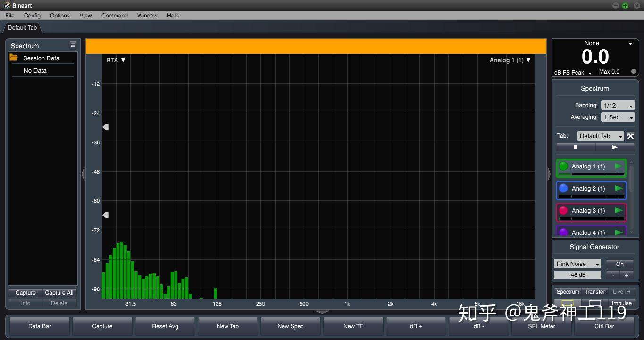Switch to Spectrum measurement mode

(x=568, y=292)
